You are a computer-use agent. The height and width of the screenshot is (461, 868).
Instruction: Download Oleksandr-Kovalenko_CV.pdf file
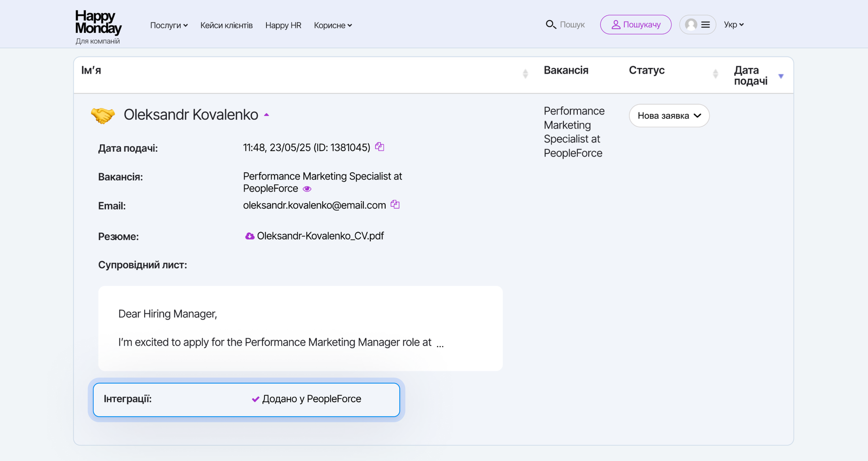click(320, 236)
